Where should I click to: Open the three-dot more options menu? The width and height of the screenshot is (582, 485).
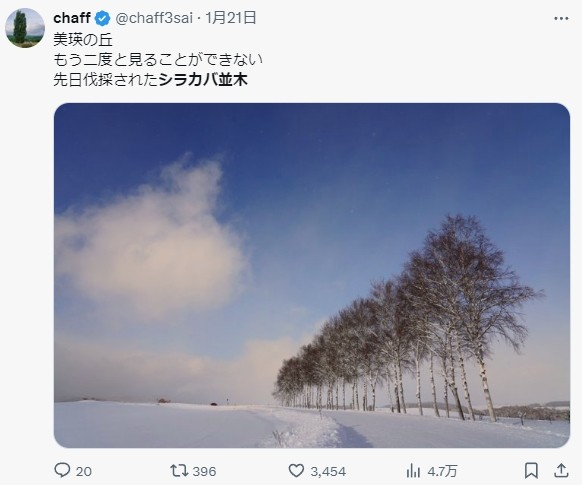pos(561,19)
